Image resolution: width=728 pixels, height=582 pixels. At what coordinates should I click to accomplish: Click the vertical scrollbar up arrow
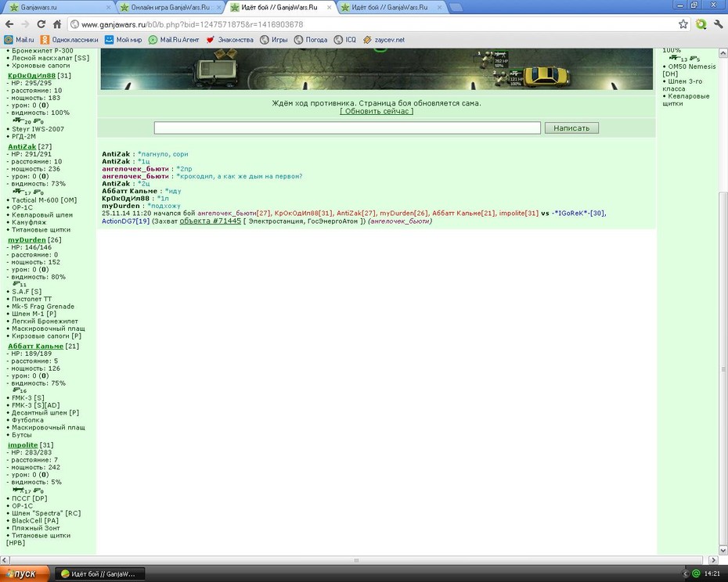pos(723,54)
